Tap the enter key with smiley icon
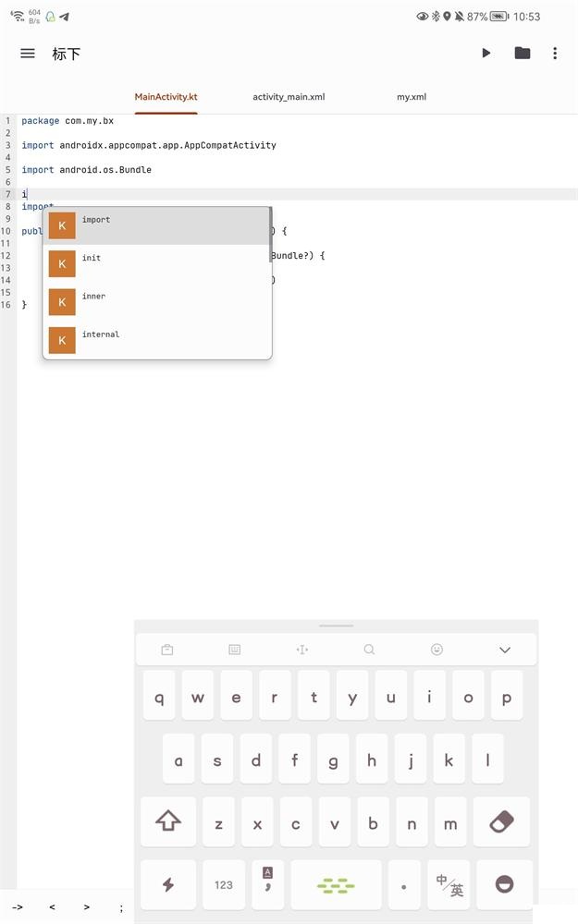Viewport: 578px width, 924px height. tap(504, 884)
